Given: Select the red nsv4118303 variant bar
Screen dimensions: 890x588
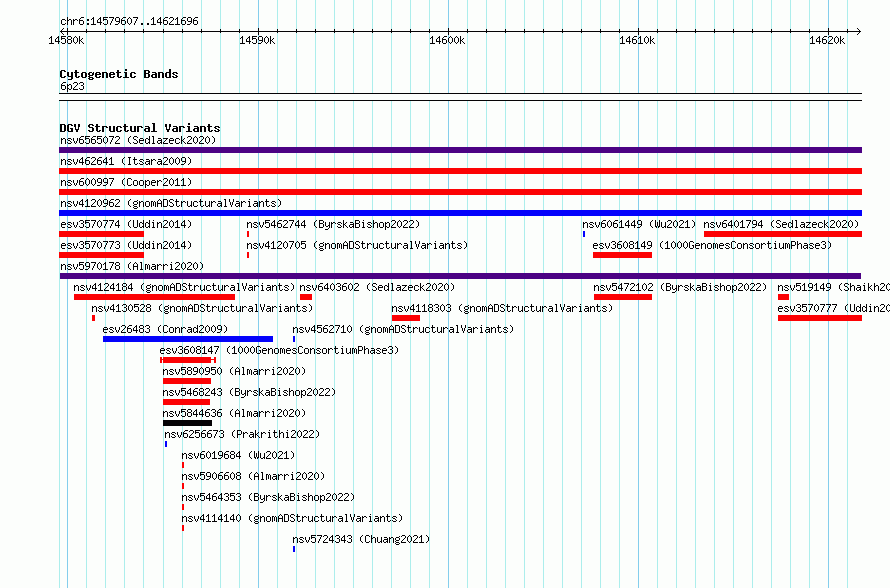Looking at the screenshot, I should click(406, 318).
